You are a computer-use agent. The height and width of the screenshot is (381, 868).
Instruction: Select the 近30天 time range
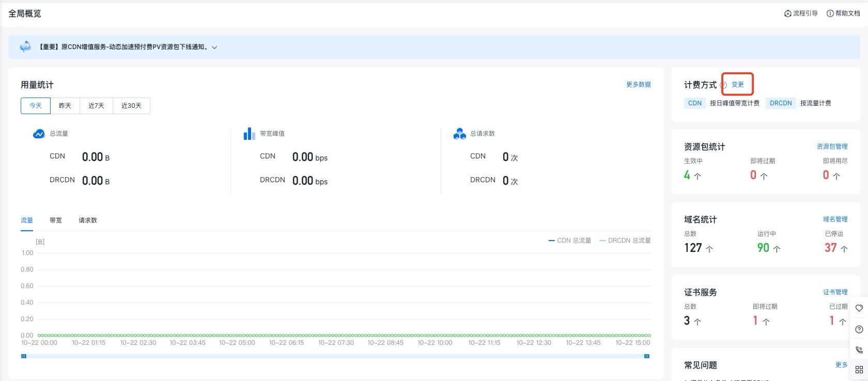(x=131, y=106)
